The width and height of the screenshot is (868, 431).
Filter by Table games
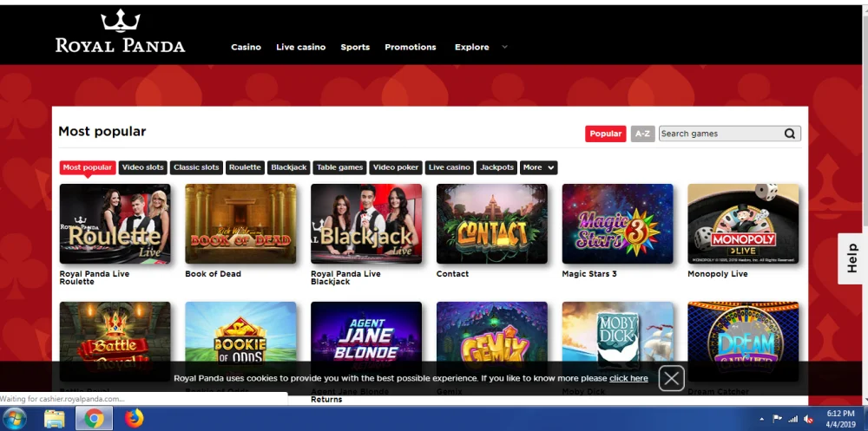[x=340, y=167]
